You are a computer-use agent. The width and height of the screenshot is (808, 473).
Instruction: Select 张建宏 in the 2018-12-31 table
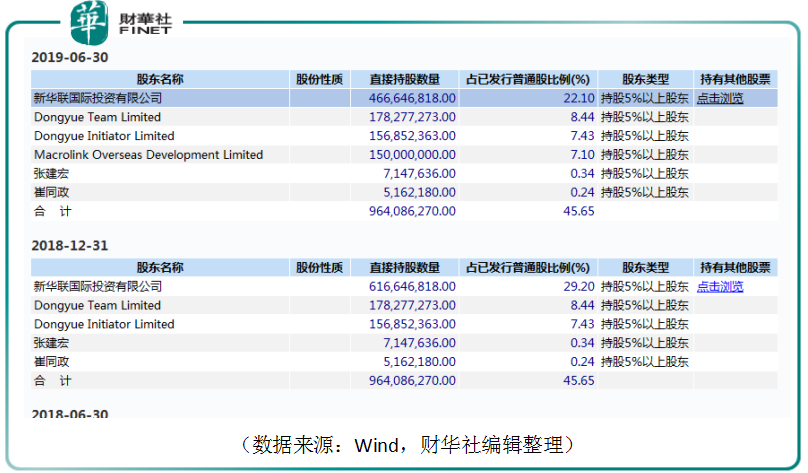coord(51,343)
